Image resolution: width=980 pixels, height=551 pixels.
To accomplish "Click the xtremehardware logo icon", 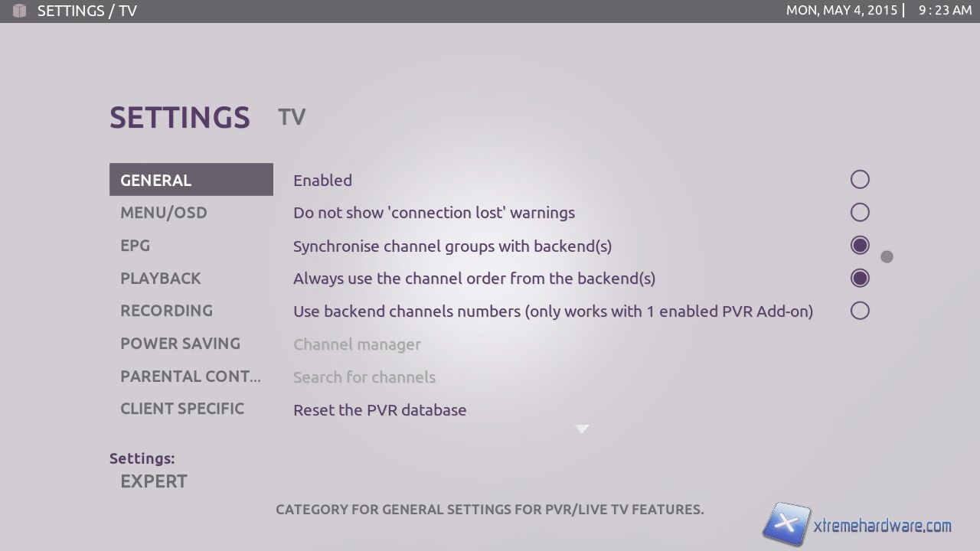I will coord(786,523).
